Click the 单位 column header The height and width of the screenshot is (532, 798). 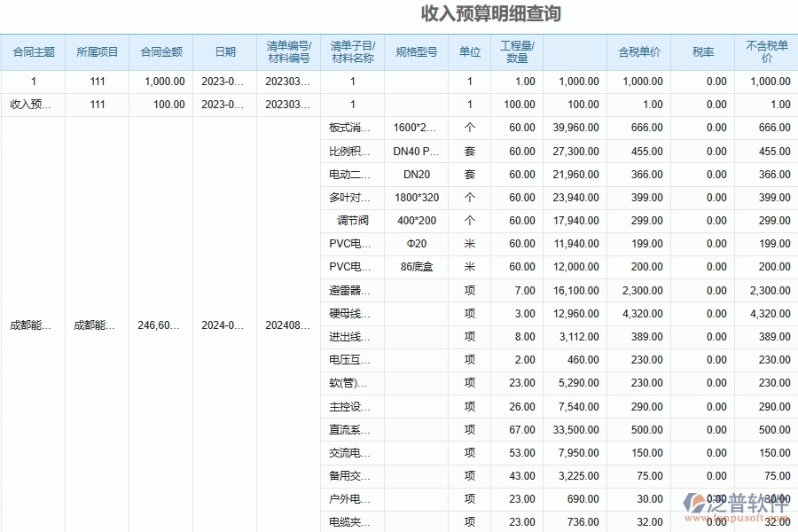(469, 51)
